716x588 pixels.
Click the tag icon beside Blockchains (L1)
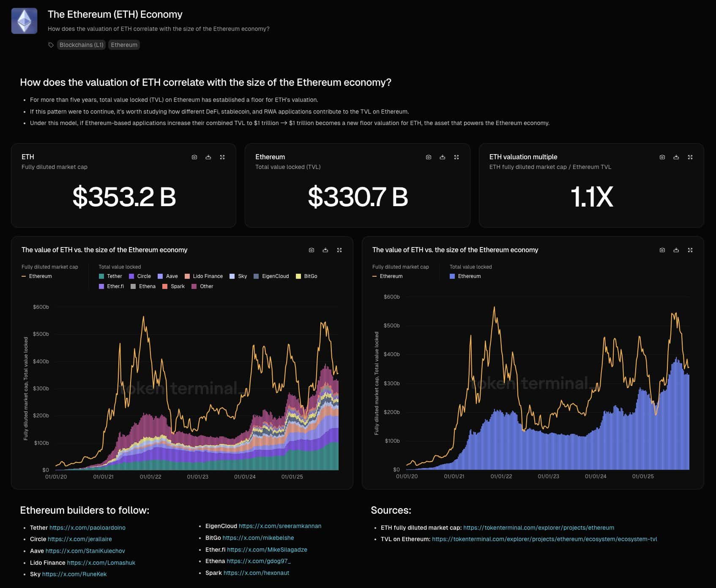(51, 45)
